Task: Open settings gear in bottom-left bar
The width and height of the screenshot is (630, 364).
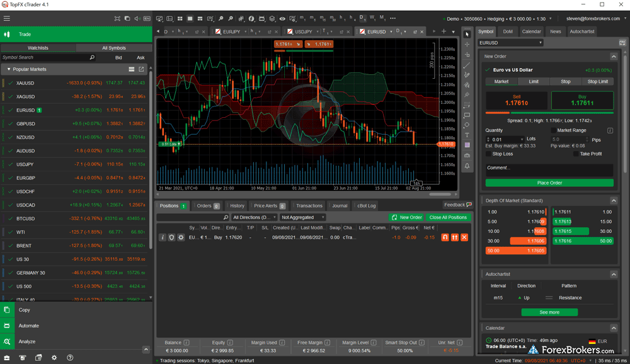Action: [x=54, y=358]
